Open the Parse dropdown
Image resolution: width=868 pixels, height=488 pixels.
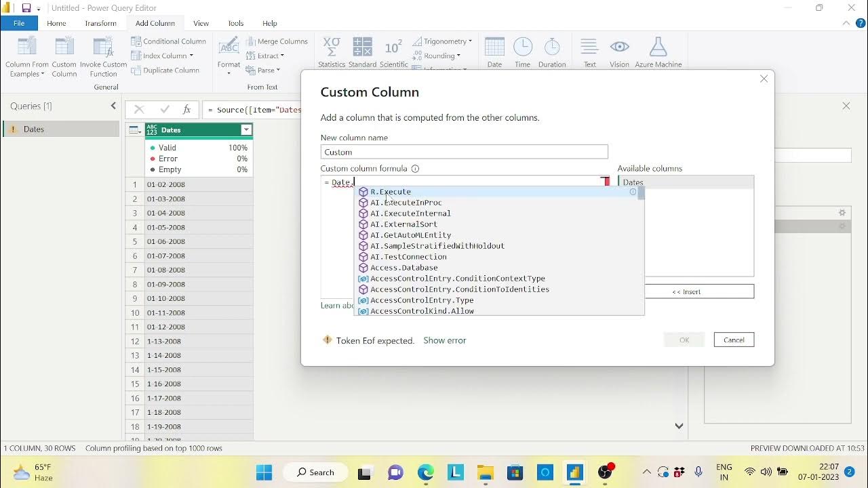pyautogui.click(x=278, y=70)
